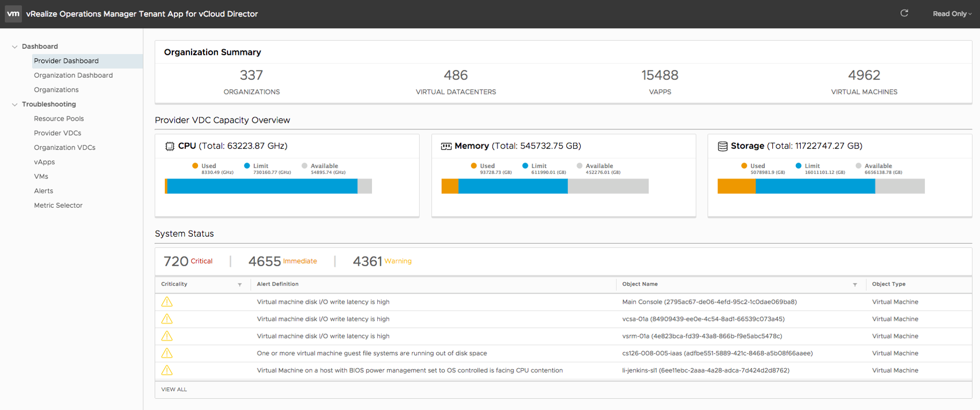Select vsrm-01a object name cell

pyautogui.click(x=702, y=336)
